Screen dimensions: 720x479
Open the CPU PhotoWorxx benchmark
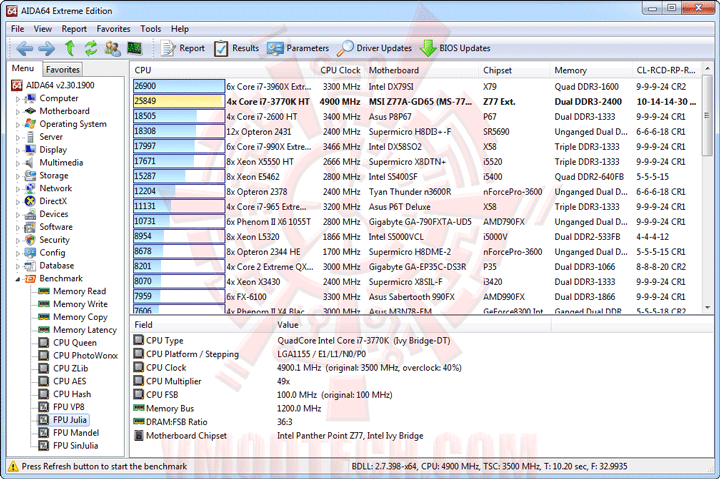[x=78, y=355]
